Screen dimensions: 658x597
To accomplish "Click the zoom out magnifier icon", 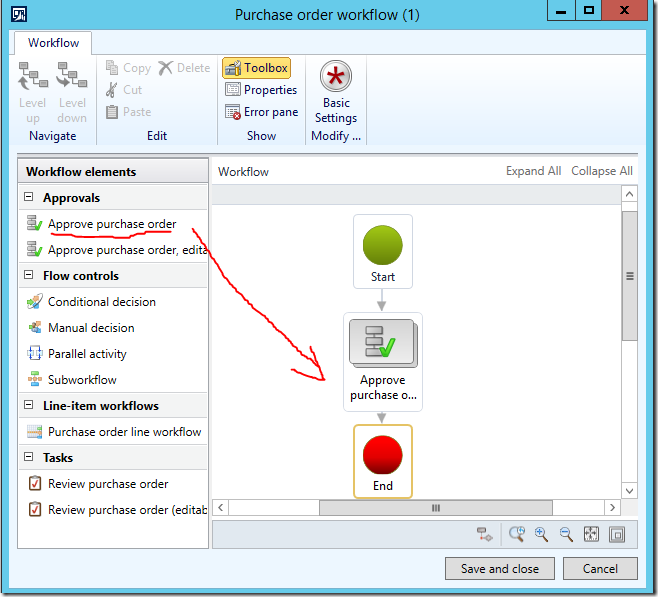I will (x=566, y=534).
